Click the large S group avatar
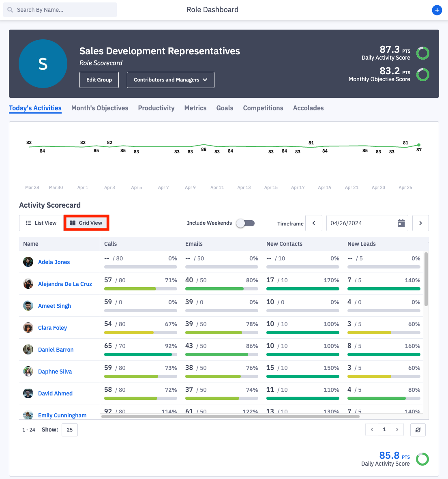Viewport: 448px width, 479px height. [43, 64]
